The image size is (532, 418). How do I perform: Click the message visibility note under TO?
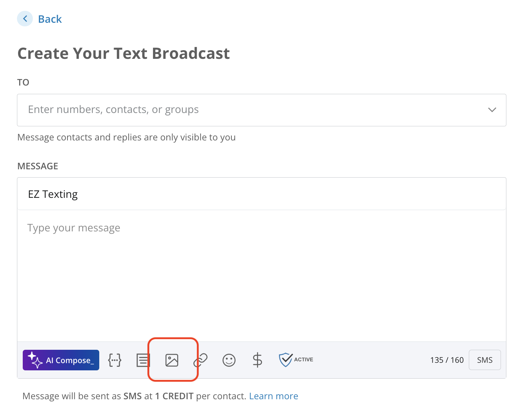click(126, 137)
